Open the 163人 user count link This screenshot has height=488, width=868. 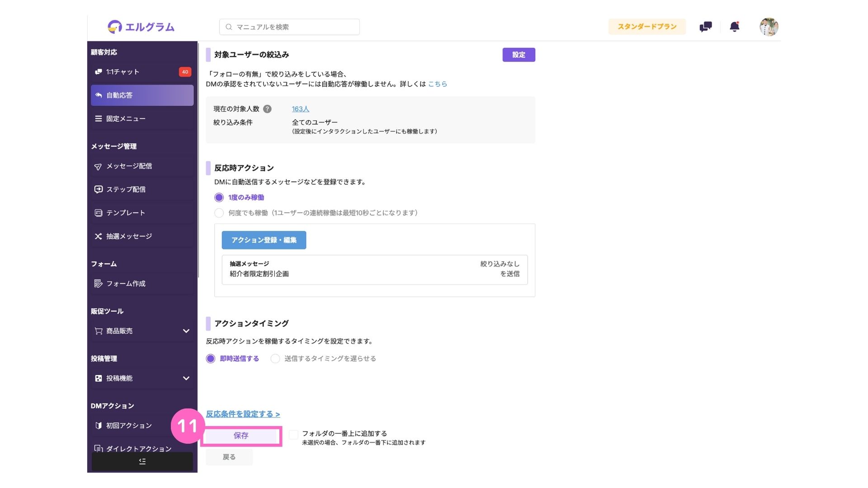[300, 109]
